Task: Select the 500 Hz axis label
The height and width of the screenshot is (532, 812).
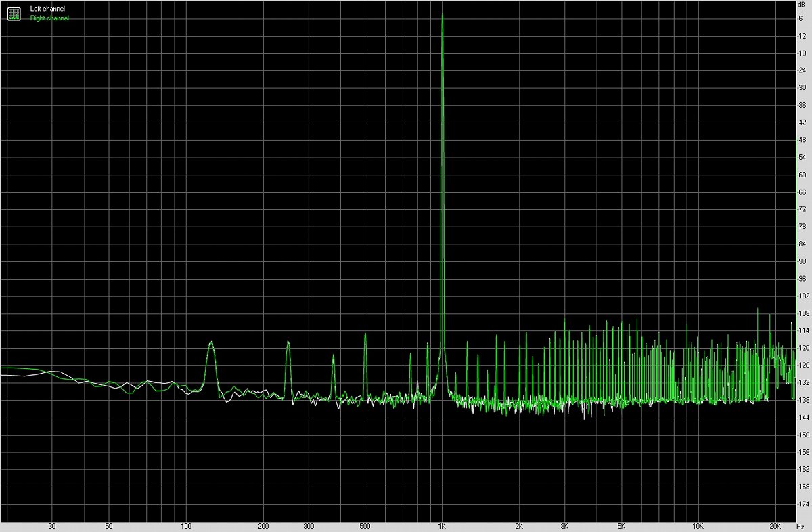Action: [365, 525]
